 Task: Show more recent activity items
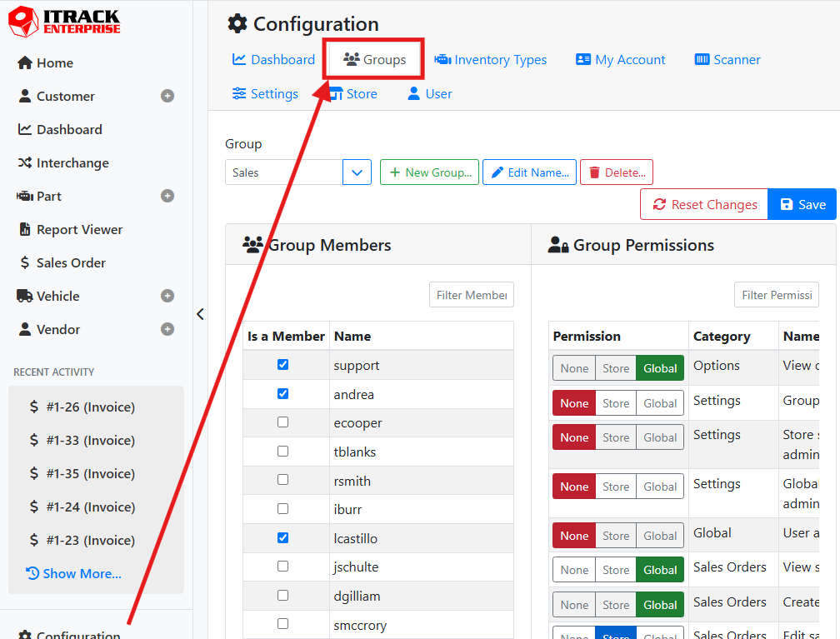[x=74, y=573]
